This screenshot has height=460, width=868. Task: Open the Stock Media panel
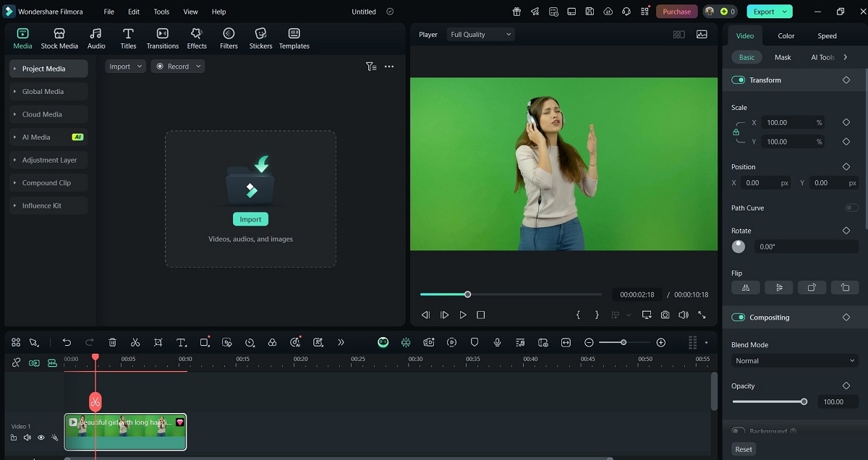point(59,38)
